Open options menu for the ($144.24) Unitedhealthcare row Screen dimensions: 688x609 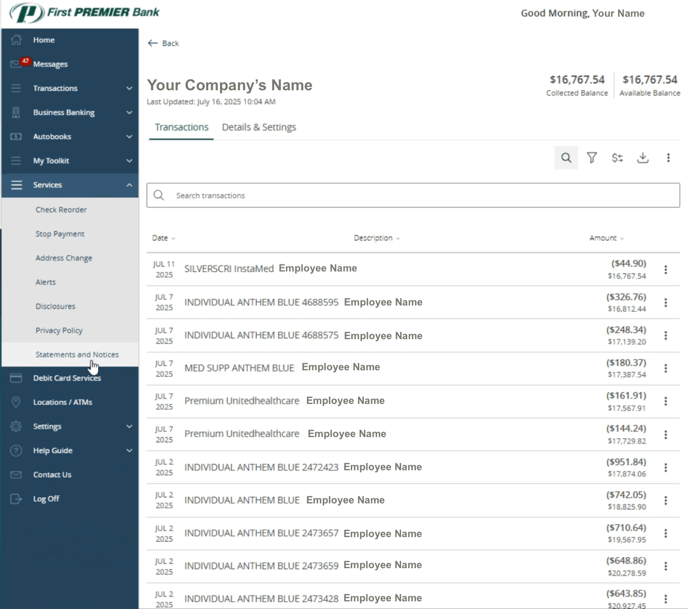click(x=666, y=434)
